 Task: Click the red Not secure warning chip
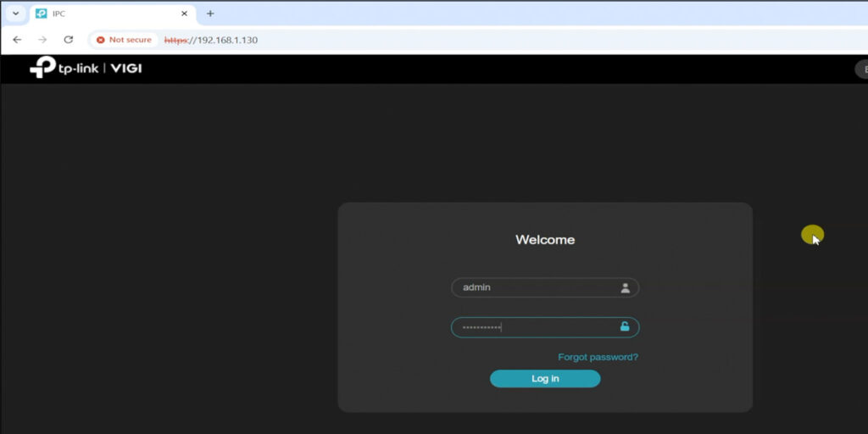124,40
